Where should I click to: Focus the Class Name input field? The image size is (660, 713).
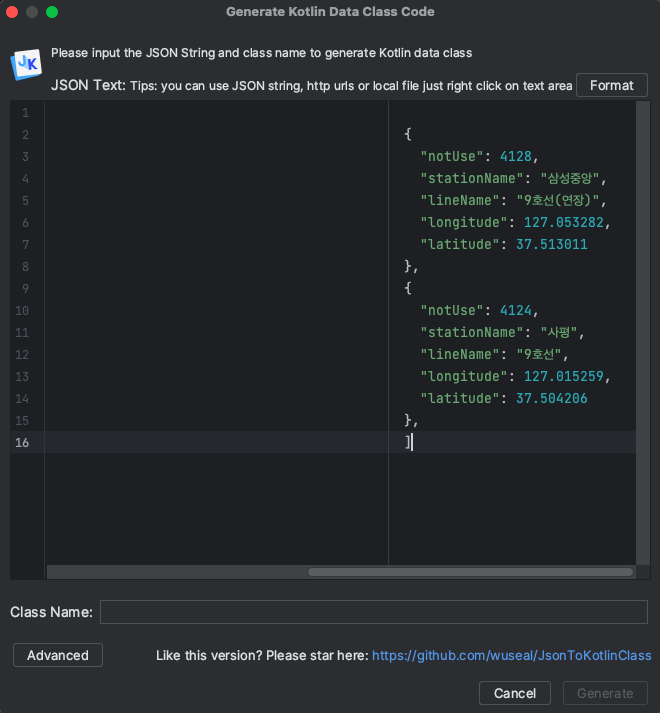click(x=373, y=612)
